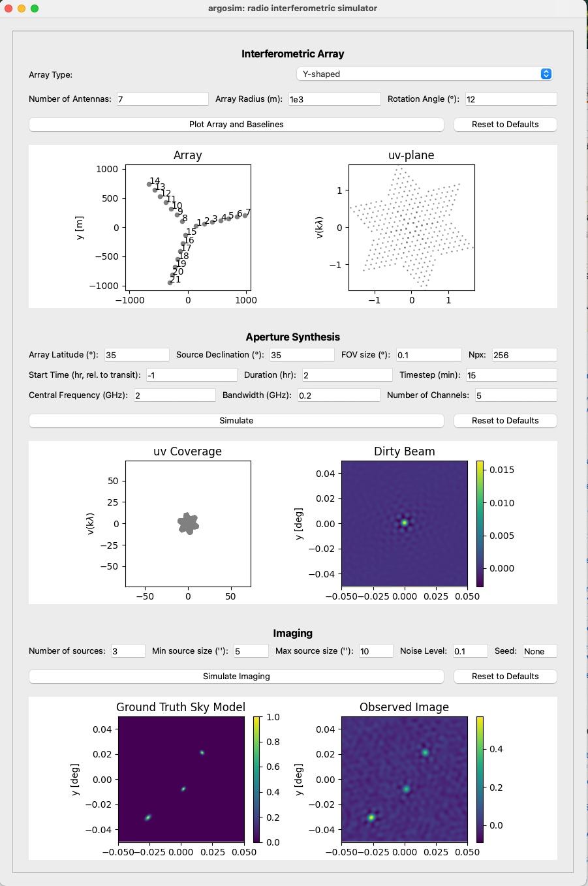
Task: Click the Simulate button in Aperture Synthesis
Action: pos(236,421)
